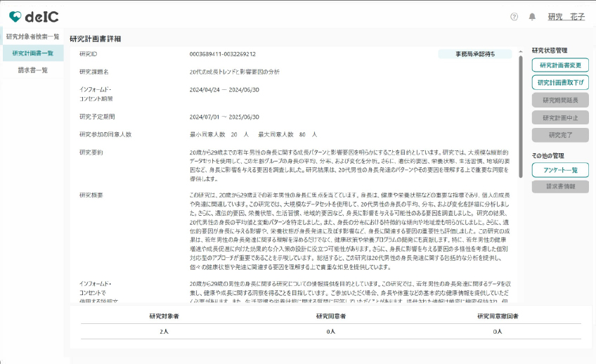This screenshot has width=596, height=364.
Task: Click the 請求書情報 button
Action: 560,186
